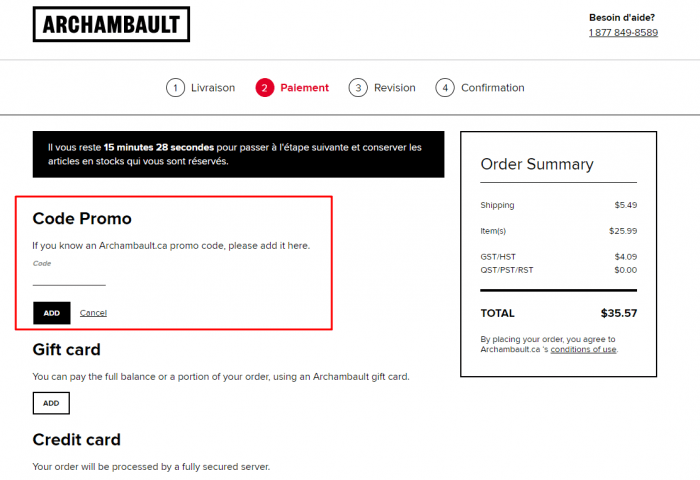The image size is (700, 480).
Task: Click the red step 2 circle icon
Action: pyautogui.click(x=264, y=88)
